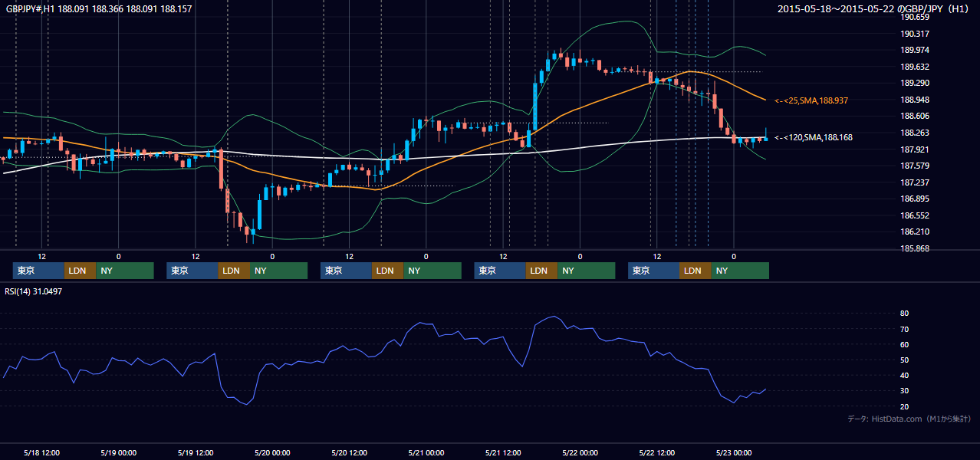Select the 5/21 12:00 date label
Image resolution: width=980 pixels, height=460 pixels.
[502, 452]
